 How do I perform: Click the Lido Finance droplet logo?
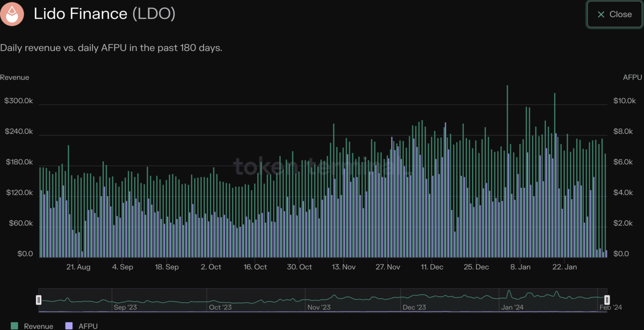(x=12, y=14)
